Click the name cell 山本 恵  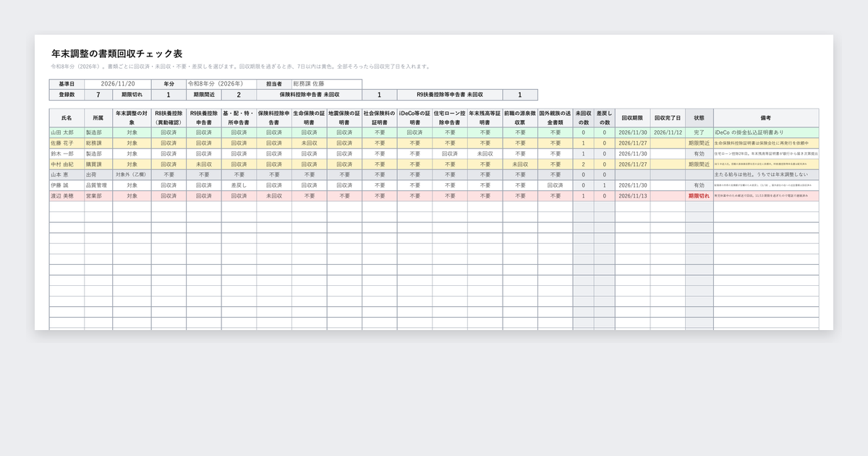[67, 174]
